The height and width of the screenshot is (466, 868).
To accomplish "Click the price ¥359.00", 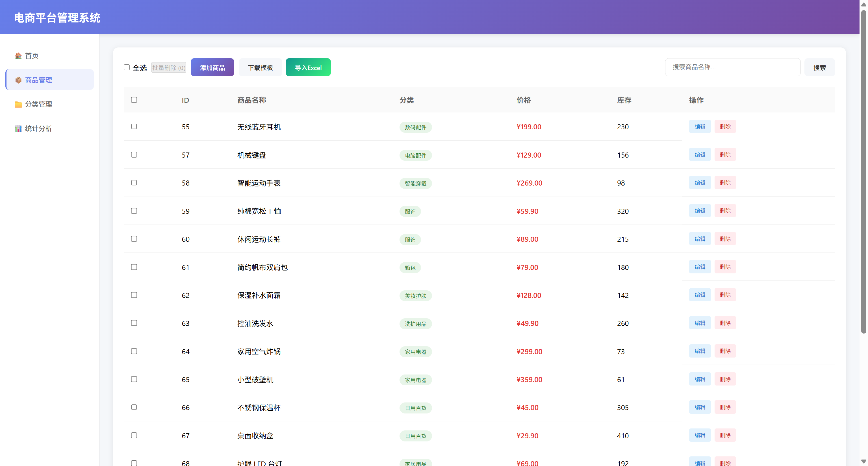I will 529,380.
